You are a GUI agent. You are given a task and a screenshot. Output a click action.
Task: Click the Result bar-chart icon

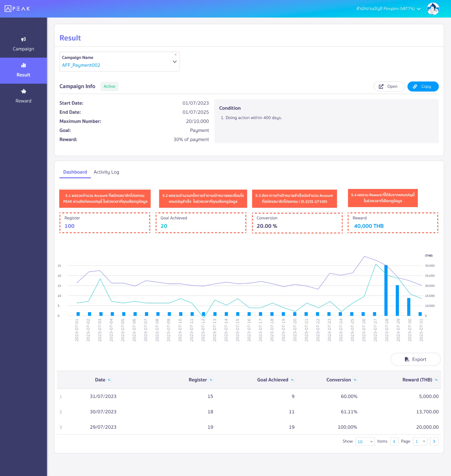pos(23,65)
